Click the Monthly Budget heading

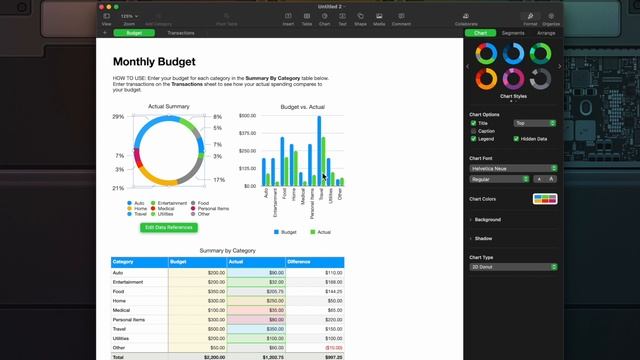pos(154,62)
